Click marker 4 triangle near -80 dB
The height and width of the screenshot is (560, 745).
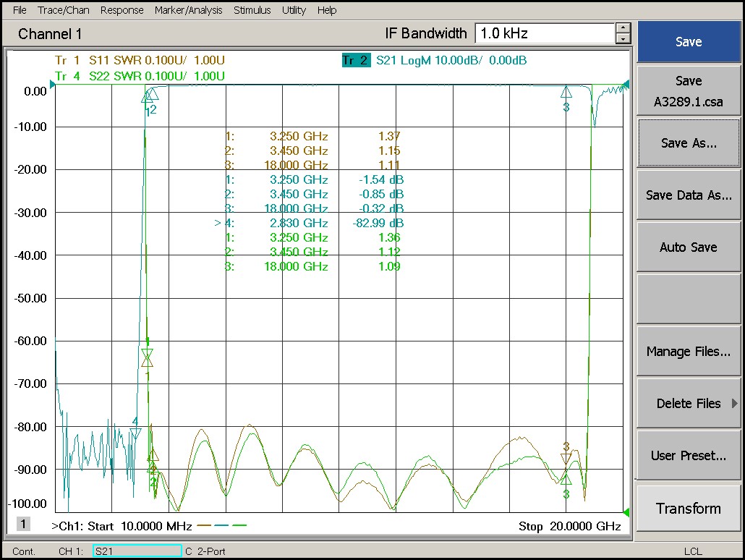[x=135, y=433]
